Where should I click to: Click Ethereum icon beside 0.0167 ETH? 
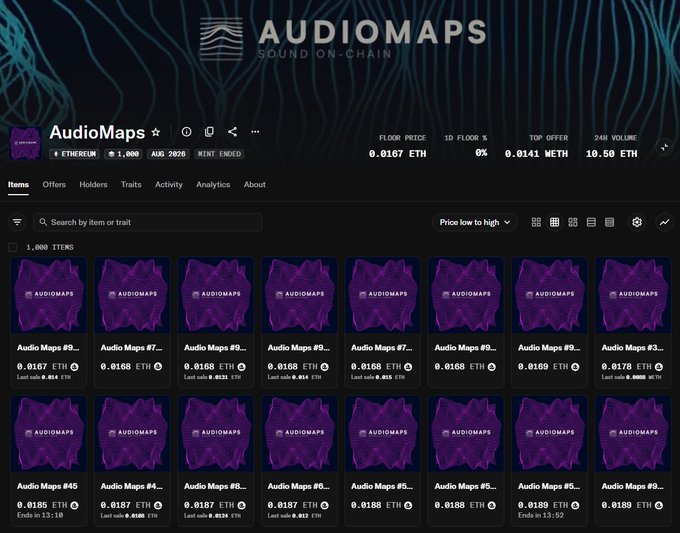[x=75, y=367]
